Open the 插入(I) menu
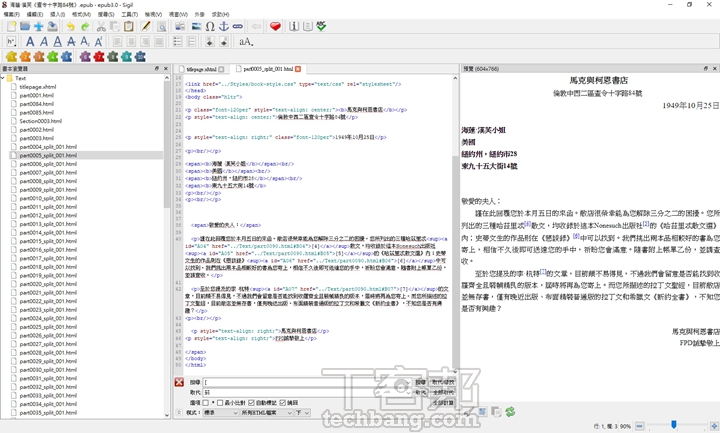This screenshot has width=720, height=433. 57,14
